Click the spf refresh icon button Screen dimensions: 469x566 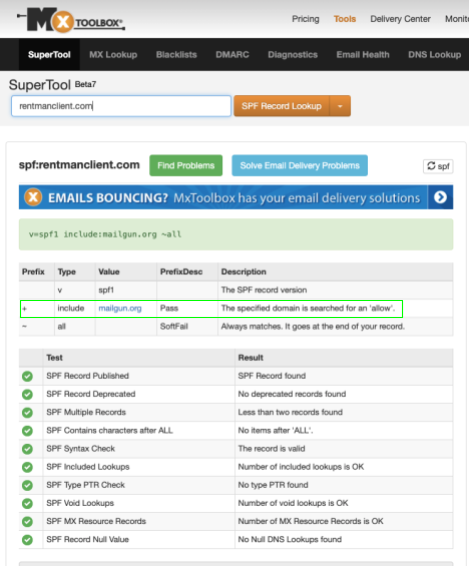438,166
